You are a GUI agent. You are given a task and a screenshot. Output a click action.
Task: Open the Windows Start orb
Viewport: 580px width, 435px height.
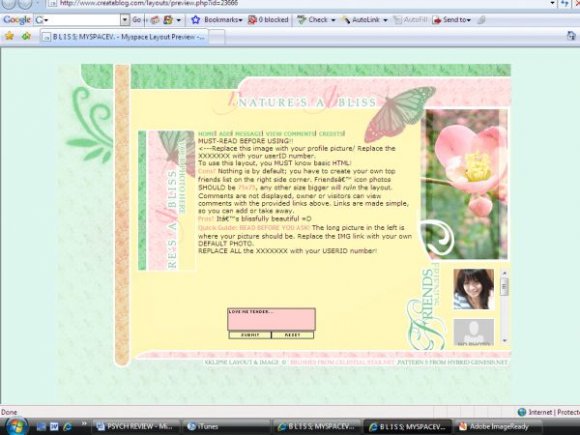tap(15, 426)
